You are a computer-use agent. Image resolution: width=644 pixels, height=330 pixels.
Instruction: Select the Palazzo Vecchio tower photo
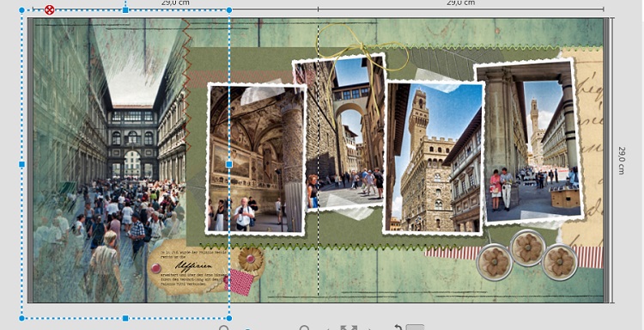[434, 157]
